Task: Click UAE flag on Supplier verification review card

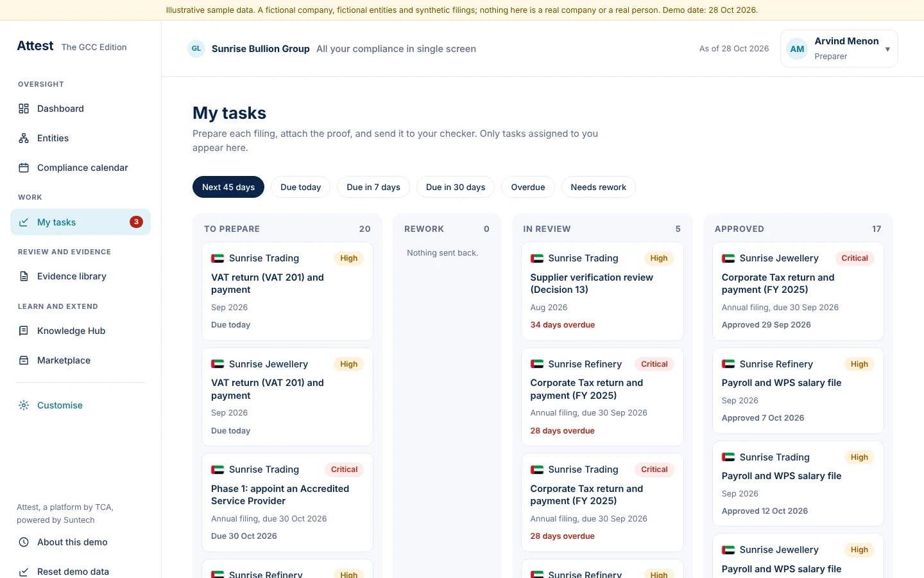Action: [537, 258]
